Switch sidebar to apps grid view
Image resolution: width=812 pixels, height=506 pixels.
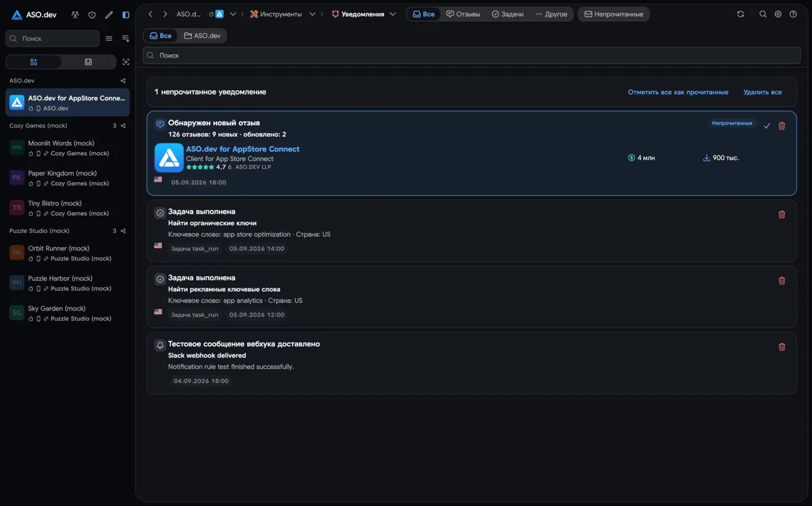[x=34, y=62]
